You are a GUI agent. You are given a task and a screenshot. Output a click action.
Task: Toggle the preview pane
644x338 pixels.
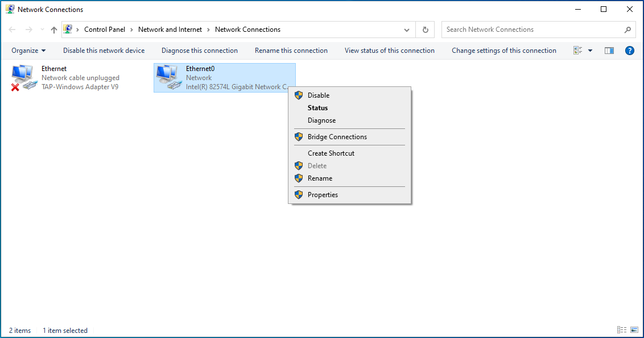(609, 50)
